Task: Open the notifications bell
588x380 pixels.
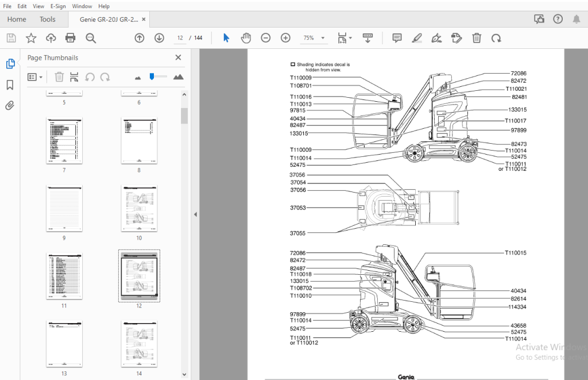Action: 577,19
